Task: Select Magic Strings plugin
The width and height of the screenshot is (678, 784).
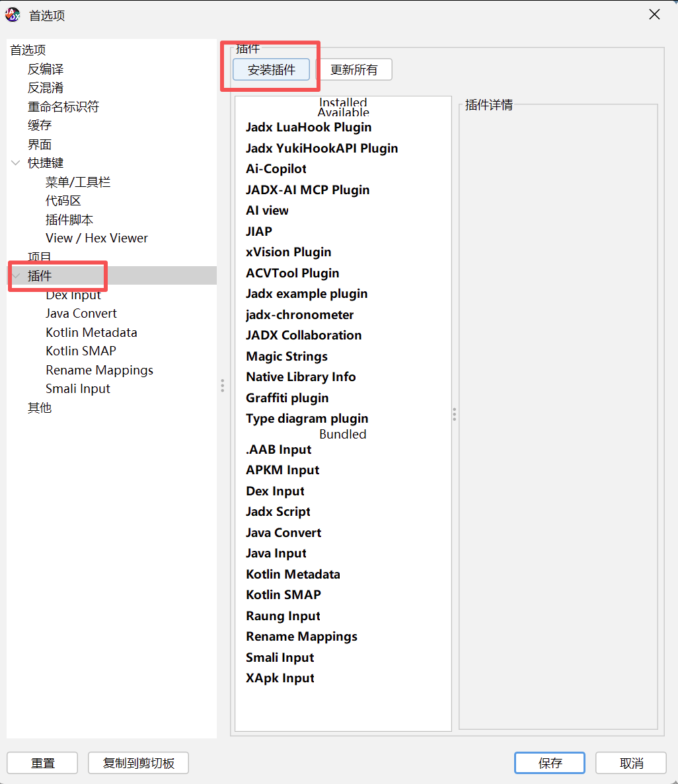Action: point(287,357)
